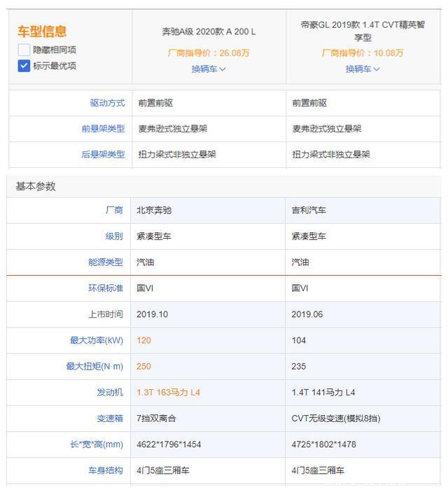Image resolution: width=448 pixels, height=492 pixels.
Task: Click the highlighted 250 torque value
Action: click(x=143, y=367)
